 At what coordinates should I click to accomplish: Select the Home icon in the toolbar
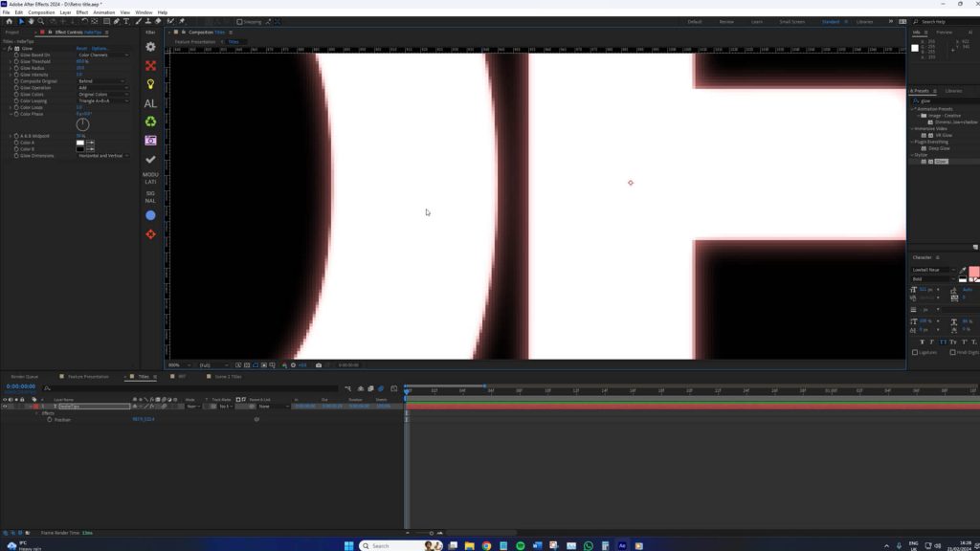tap(9, 21)
